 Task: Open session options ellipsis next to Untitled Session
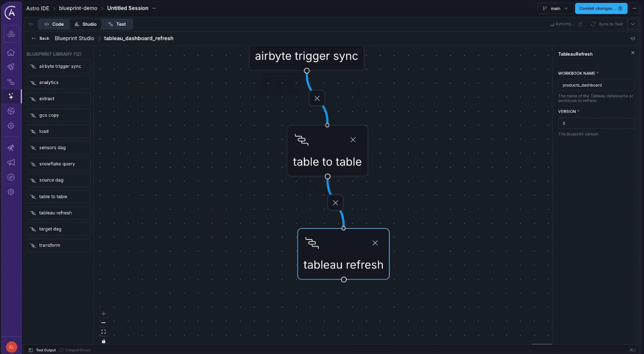pos(154,8)
